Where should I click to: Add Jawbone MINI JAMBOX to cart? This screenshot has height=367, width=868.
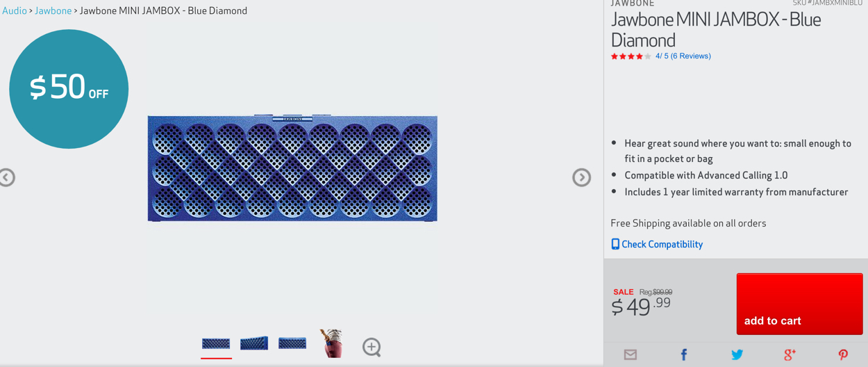[x=799, y=304]
